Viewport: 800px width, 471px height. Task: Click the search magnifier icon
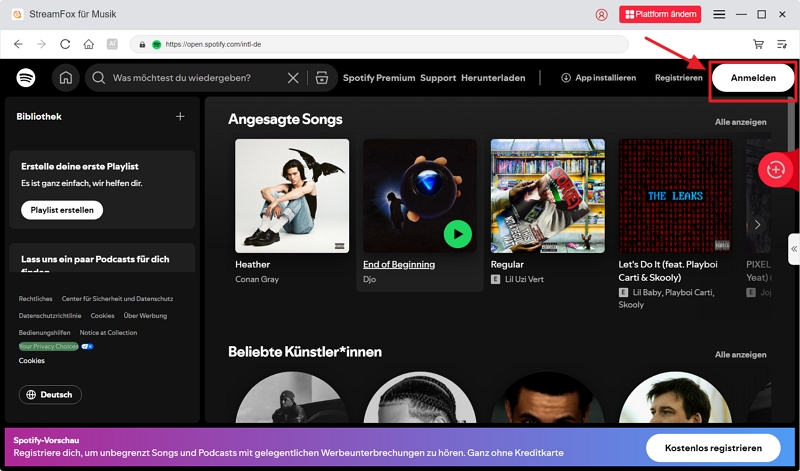pos(98,78)
